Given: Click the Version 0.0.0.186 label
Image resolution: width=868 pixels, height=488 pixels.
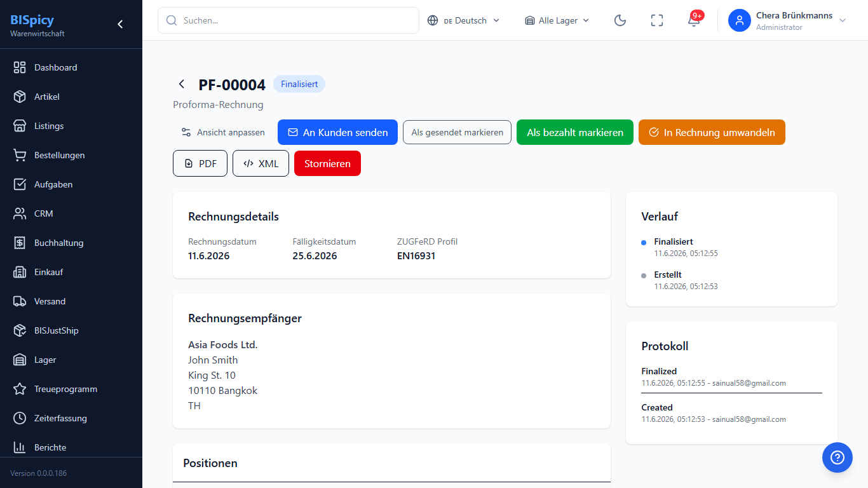Looking at the screenshot, I should [x=38, y=473].
